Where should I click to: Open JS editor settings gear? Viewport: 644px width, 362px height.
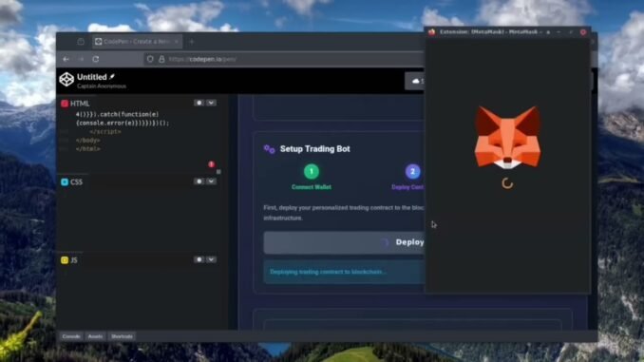(x=199, y=259)
